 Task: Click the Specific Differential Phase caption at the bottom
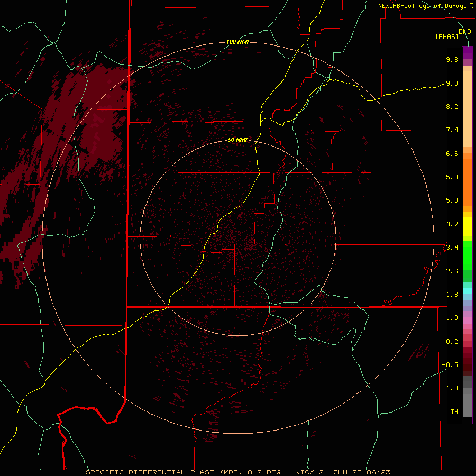click(238, 472)
